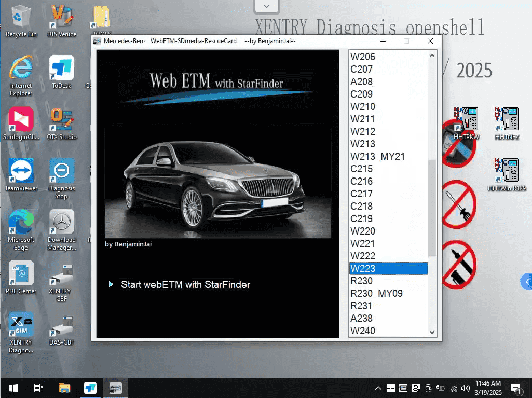Image resolution: width=532 pixels, height=398 pixels.
Task: Click the Maybach car image
Action: [217, 182]
